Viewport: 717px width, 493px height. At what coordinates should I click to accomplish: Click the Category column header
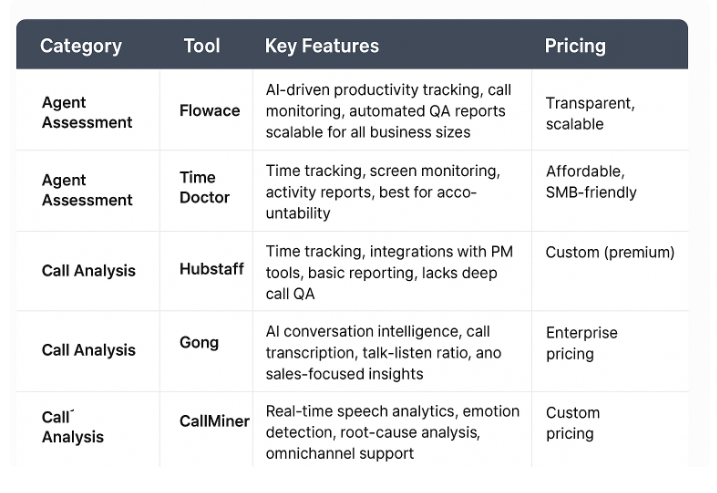pyautogui.click(x=81, y=46)
